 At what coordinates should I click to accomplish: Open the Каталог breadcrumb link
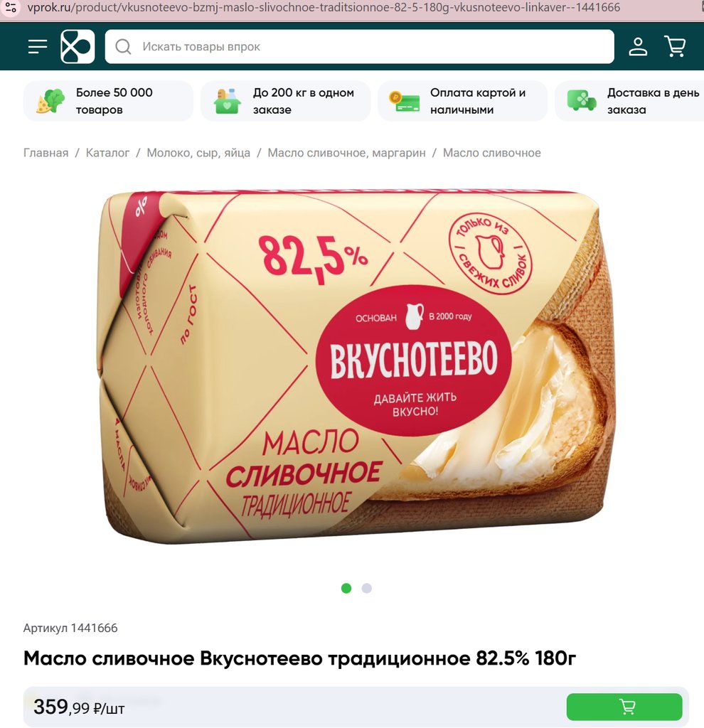pos(107,153)
